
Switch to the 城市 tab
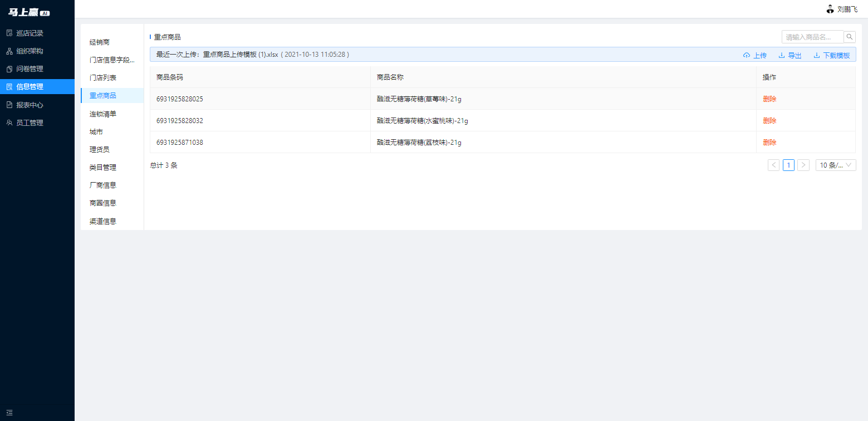click(112, 132)
